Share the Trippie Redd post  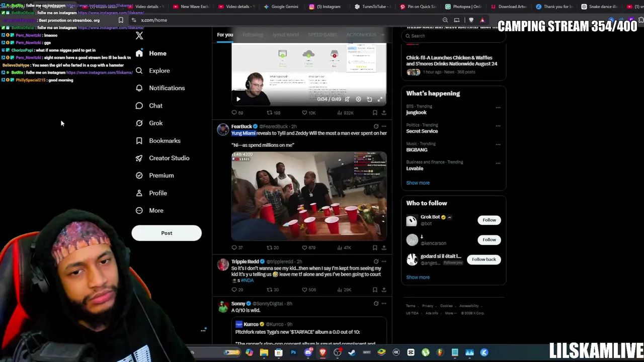click(384, 290)
